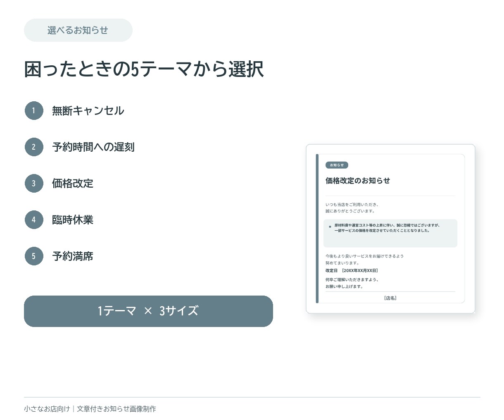Click the 何卒ご理解いただきますよう closing text
This screenshot has width=504, height=420.
click(x=352, y=283)
